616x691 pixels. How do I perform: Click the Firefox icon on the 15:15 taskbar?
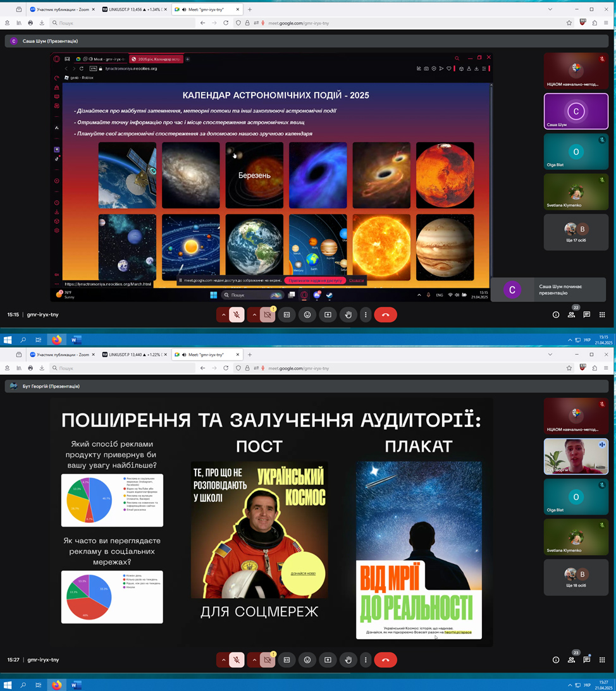tap(57, 339)
